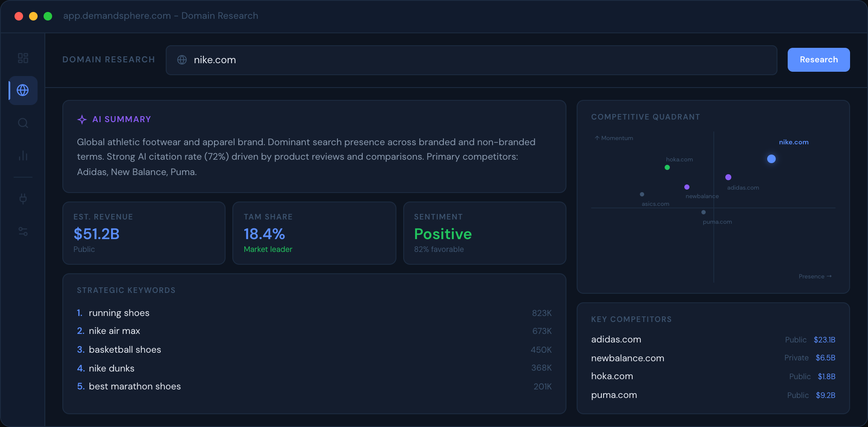Click the $51.2B estimated revenue figure

tap(96, 234)
